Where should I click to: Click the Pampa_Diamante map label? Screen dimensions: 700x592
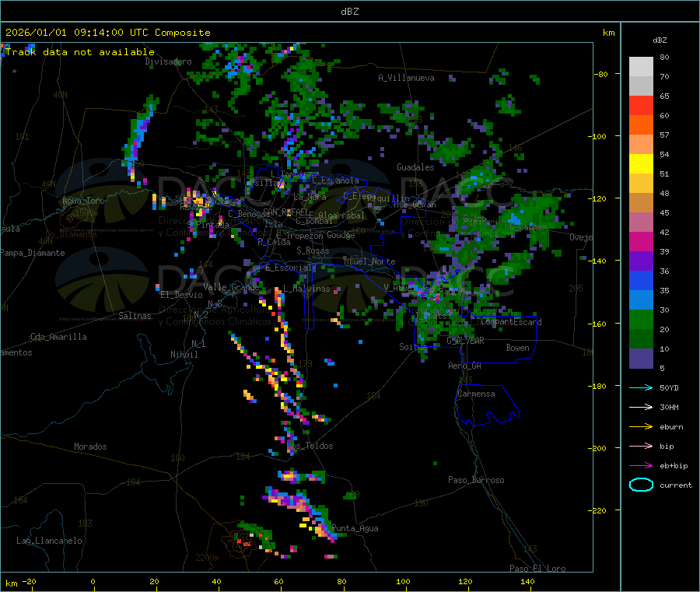click(x=32, y=253)
